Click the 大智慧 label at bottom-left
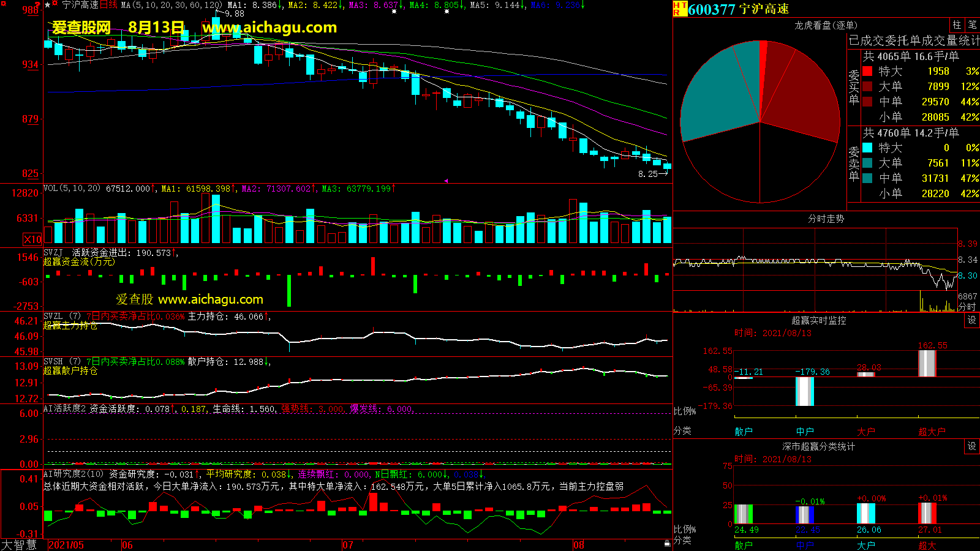Viewport: 980px width, 551px height. coord(19,545)
